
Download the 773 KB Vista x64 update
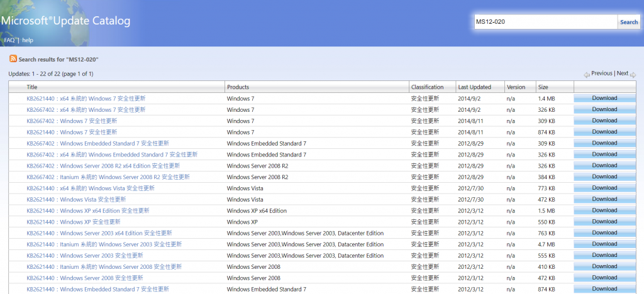pyautogui.click(x=604, y=188)
